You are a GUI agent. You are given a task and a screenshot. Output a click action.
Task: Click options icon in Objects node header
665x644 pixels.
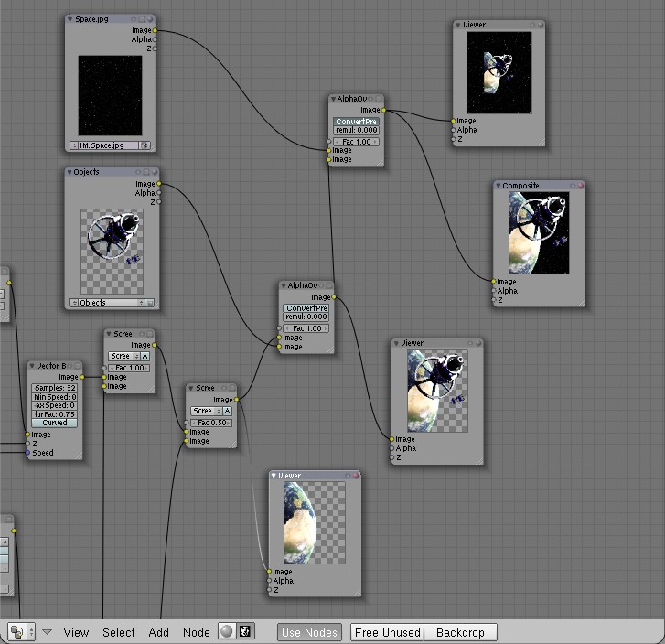[145, 172]
